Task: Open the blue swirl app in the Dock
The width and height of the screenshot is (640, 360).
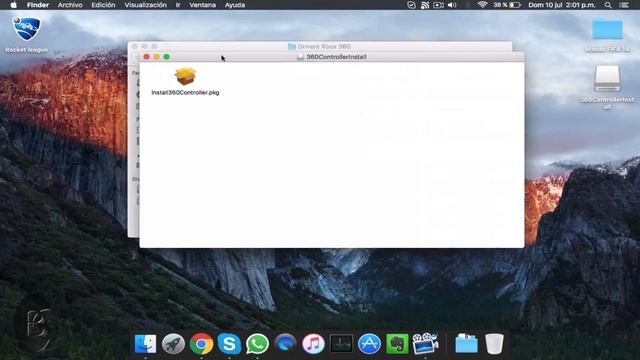Action: pyautogui.click(x=285, y=344)
